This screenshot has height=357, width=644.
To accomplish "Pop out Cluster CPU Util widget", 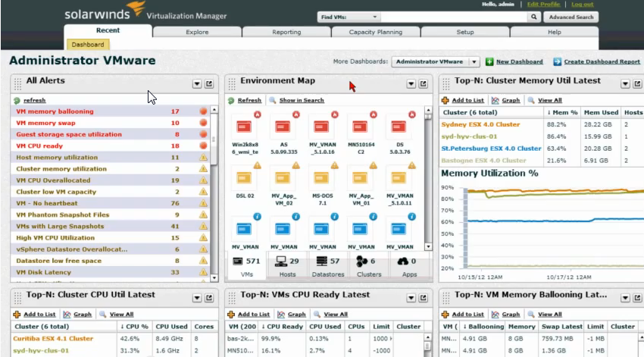I will click(x=209, y=298).
